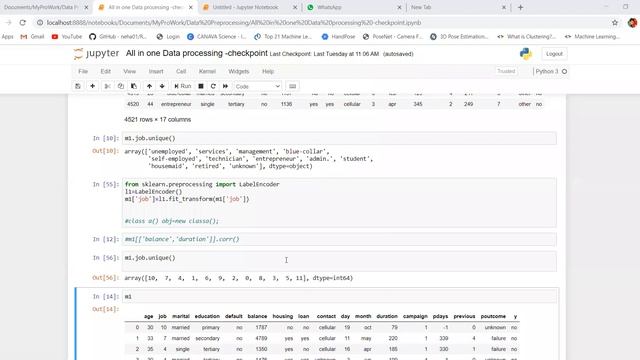Click the Out[56] array output text

pos(238,278)
